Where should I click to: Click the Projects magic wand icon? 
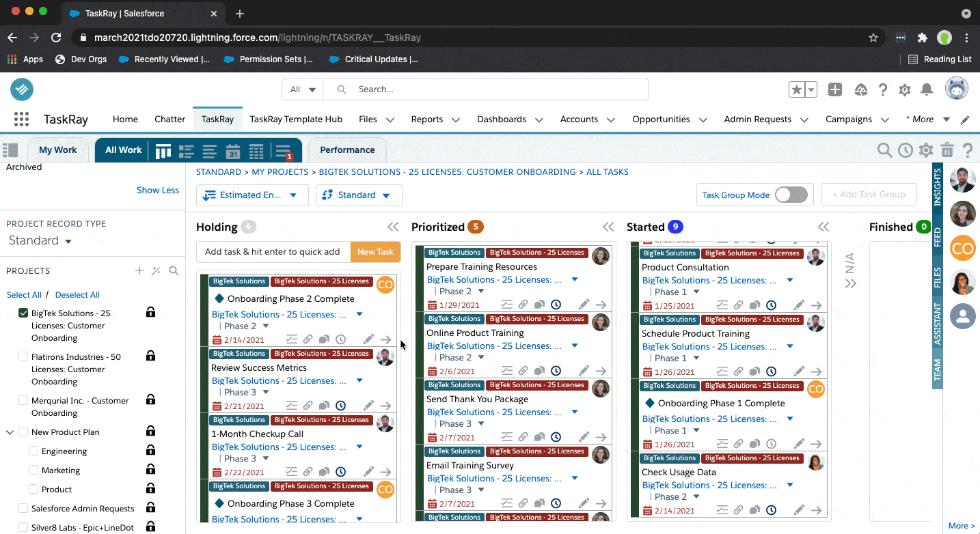(156, 271)
